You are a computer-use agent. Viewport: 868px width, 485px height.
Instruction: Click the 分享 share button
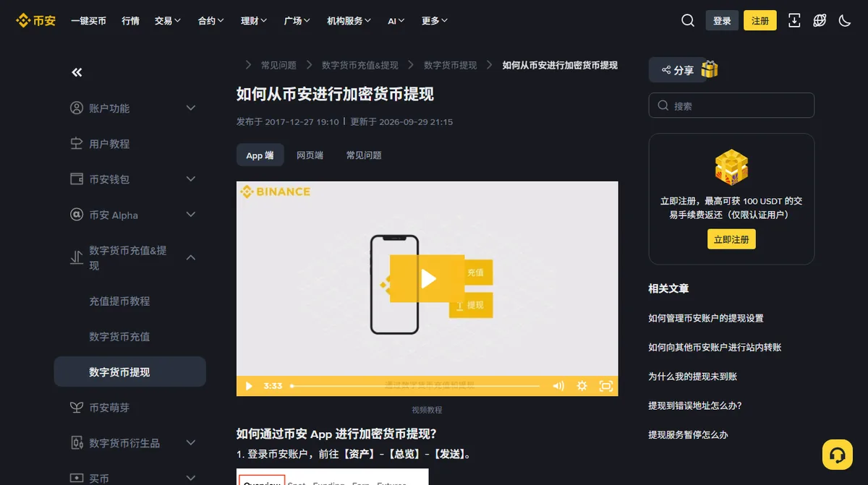[677, 70]
